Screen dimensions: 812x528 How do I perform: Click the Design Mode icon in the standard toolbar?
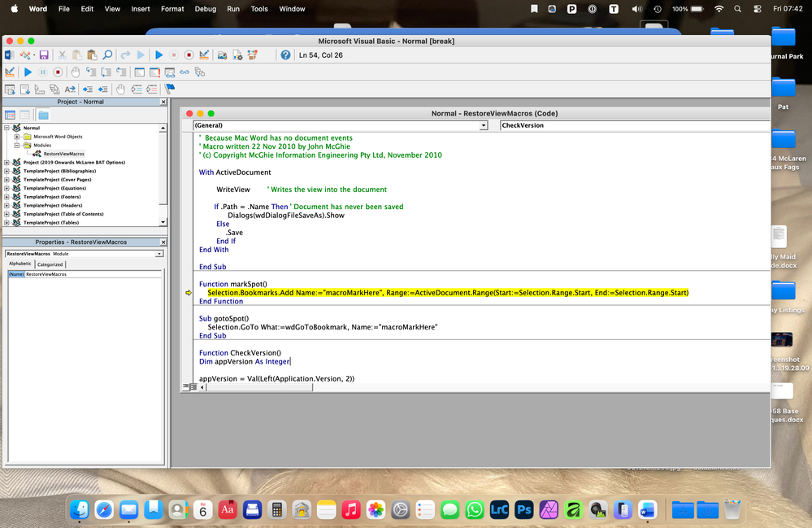point(204,55)
